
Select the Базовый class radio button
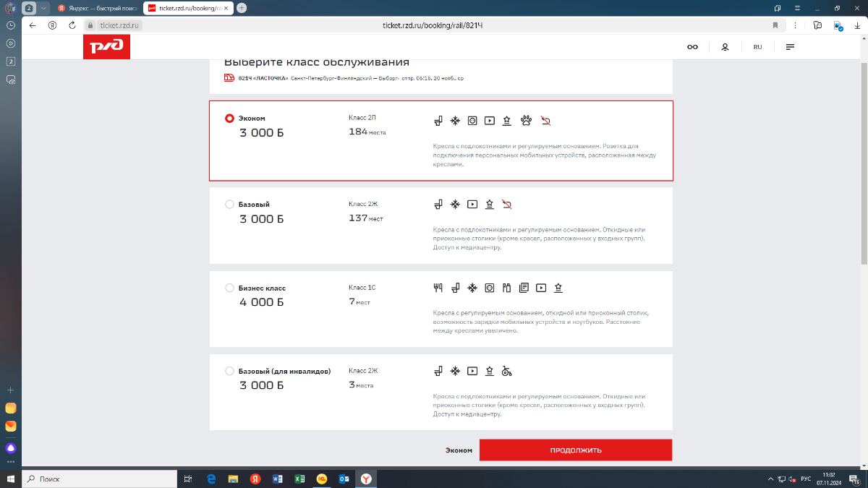coord(230,205)
